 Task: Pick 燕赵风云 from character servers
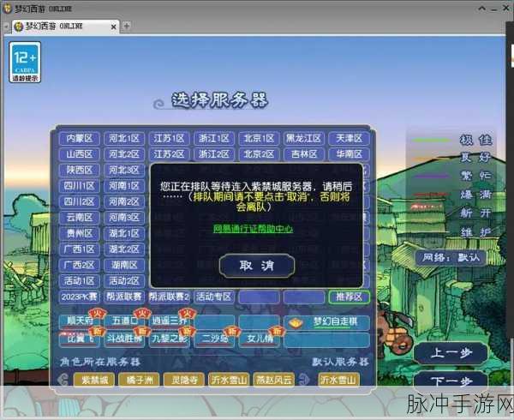(274, 380)
